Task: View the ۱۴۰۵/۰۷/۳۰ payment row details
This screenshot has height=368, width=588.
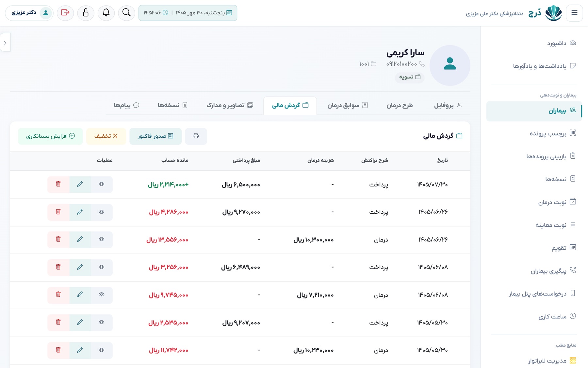Action: tap(102, 184)
